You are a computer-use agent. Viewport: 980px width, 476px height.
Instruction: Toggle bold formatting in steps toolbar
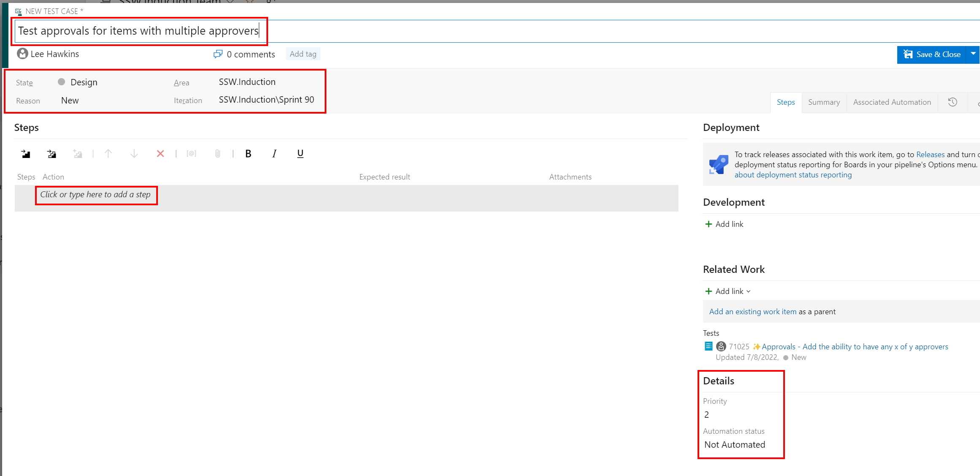pyautogui.click(x=248, y=154)
